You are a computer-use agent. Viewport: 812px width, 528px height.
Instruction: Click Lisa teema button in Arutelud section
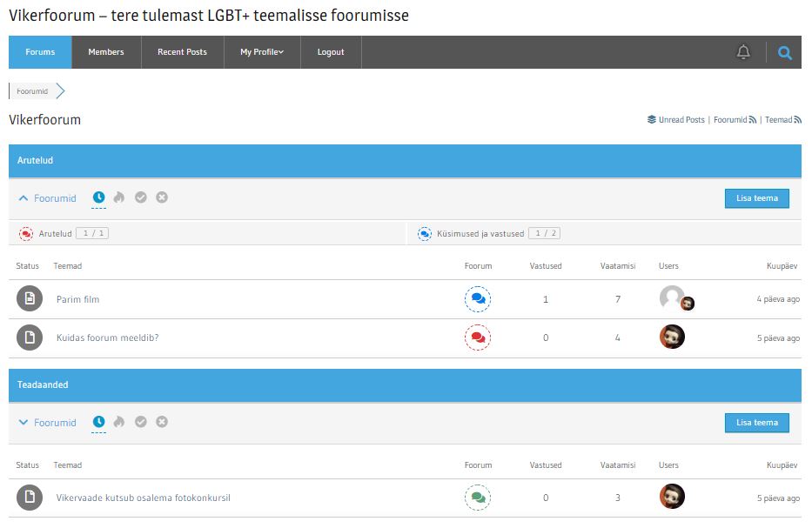coord(756,198)
